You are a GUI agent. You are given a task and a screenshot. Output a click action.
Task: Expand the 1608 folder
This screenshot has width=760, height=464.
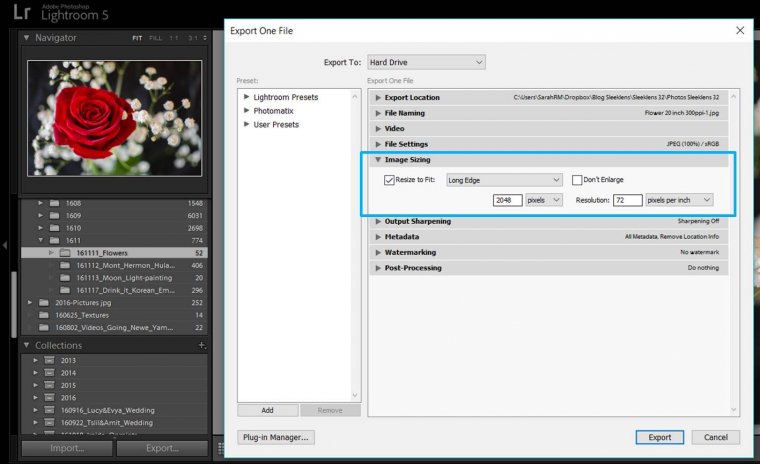(41, 203)
